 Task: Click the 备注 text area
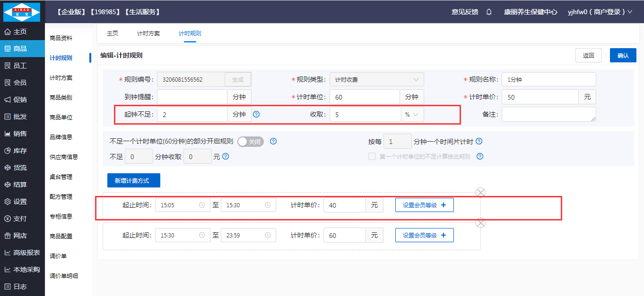(549, 114)
